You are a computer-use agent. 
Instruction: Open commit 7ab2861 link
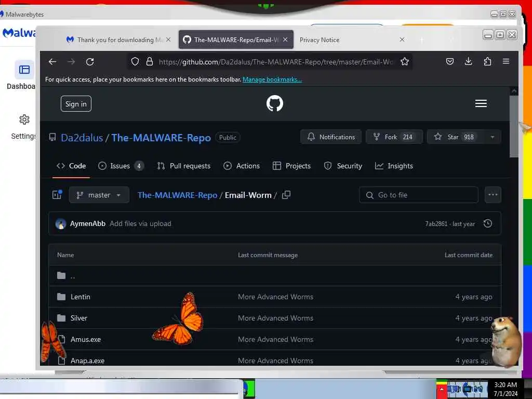tap(436, 224)
